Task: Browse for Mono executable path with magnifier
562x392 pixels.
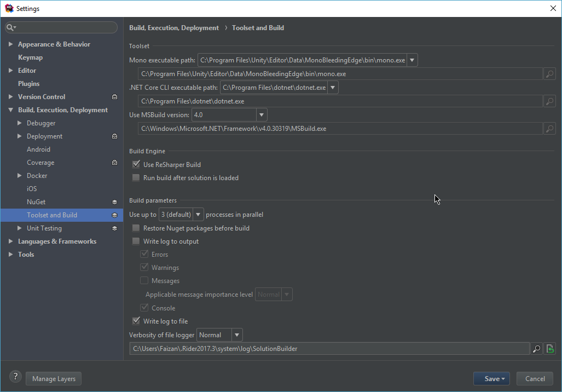Action: pyautogui.click(x=549, y=73)
